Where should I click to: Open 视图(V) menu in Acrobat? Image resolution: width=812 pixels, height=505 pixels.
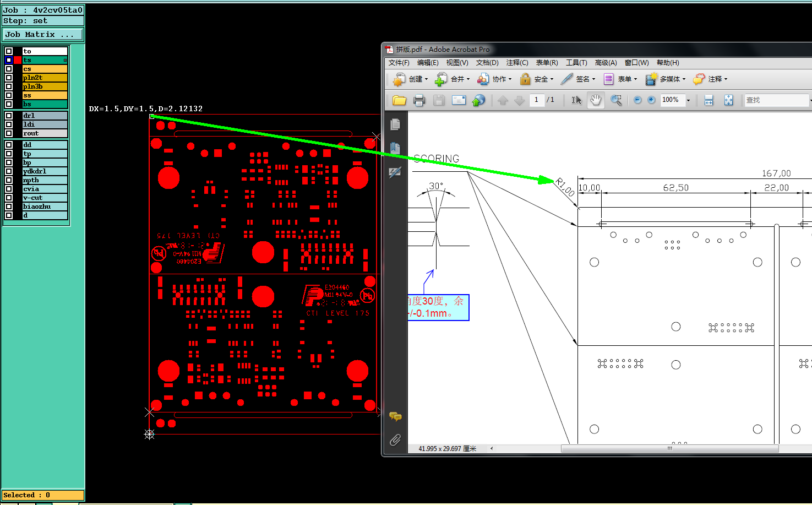457,63
